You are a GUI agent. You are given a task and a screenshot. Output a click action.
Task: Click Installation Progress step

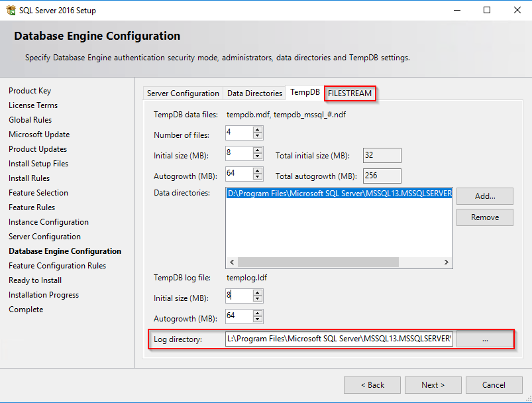pos(44,295)
